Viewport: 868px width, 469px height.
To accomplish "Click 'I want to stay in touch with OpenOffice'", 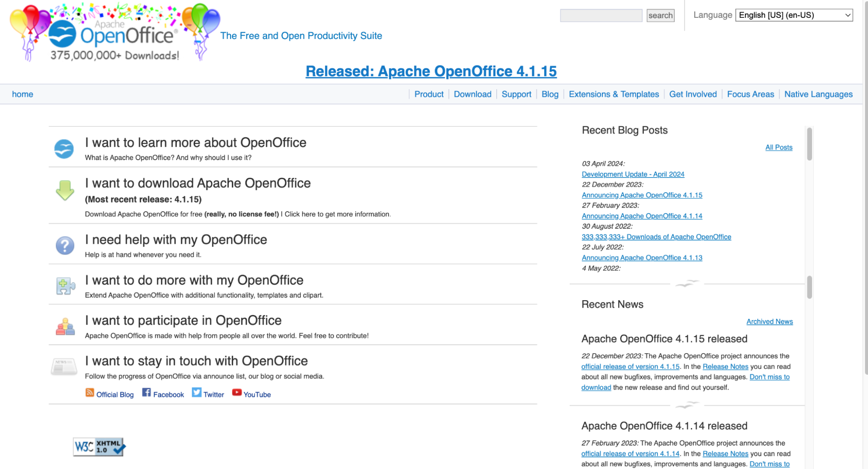I will pos(196,361).
